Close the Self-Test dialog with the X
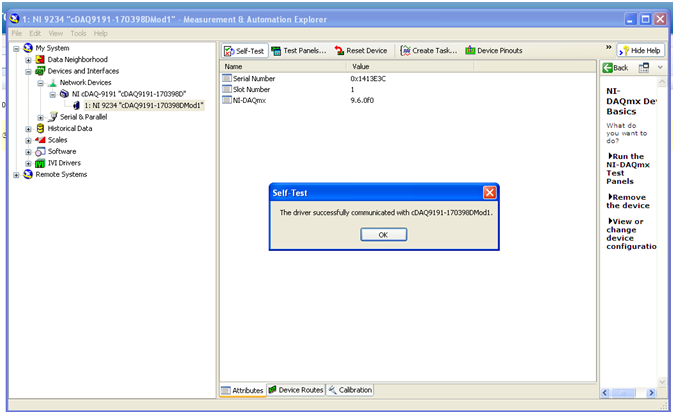674x412 pixels. tap(490, 193)
